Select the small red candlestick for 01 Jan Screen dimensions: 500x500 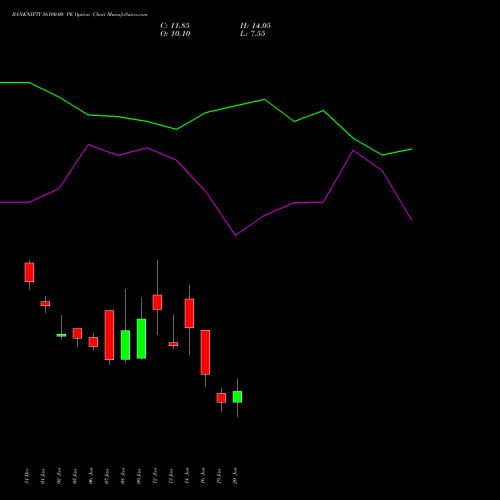(x=45, y=304)
